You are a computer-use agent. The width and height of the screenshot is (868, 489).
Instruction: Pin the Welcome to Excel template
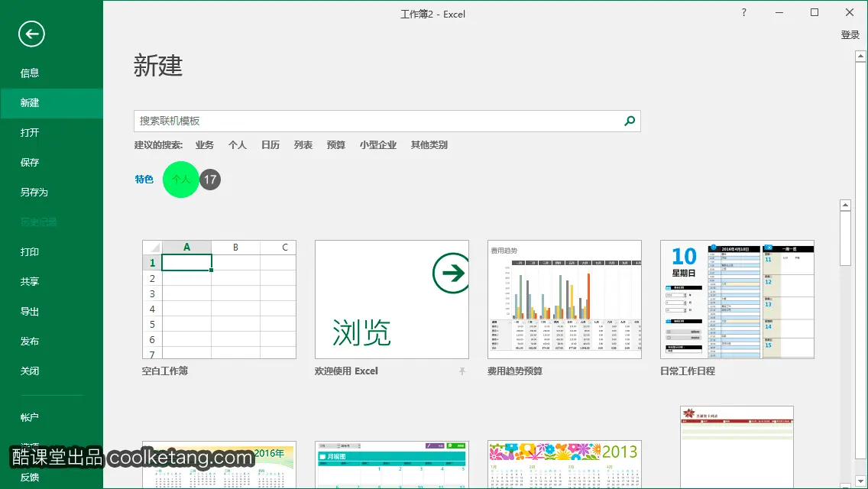(462, 371)
